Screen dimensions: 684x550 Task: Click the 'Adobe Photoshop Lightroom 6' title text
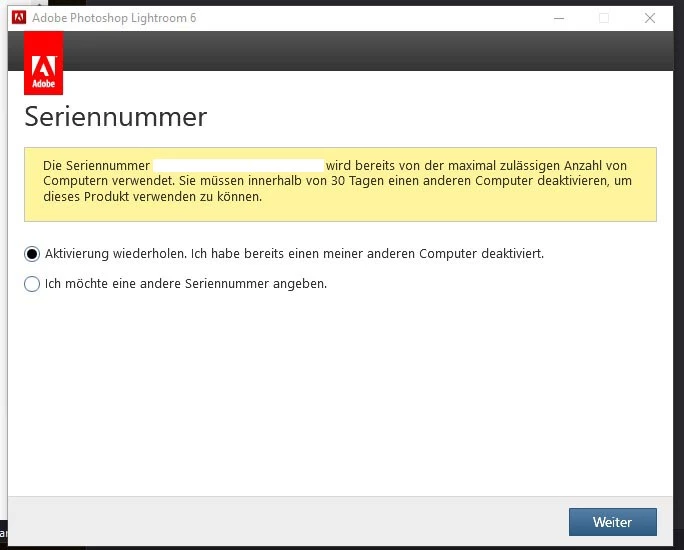[x=114, y=18]
